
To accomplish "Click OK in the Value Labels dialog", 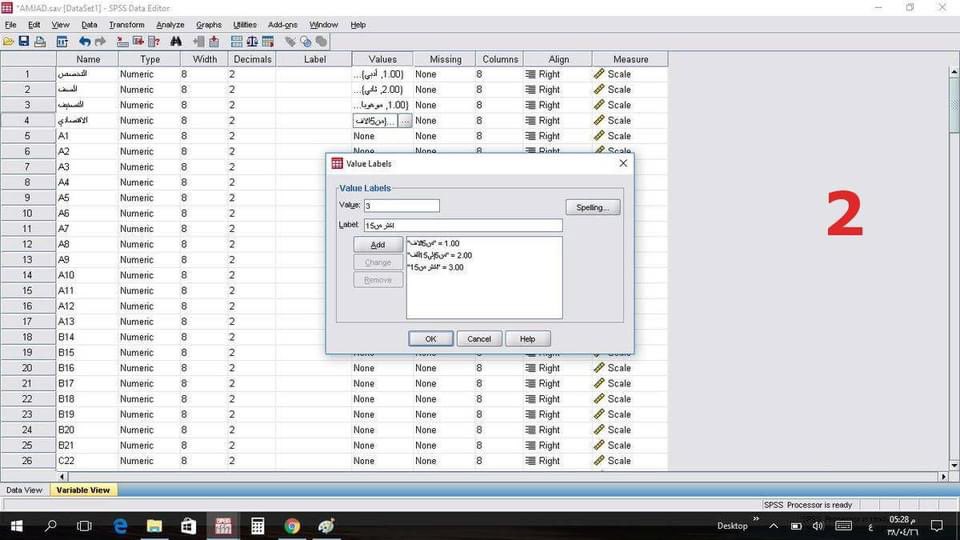I will 430,339.
